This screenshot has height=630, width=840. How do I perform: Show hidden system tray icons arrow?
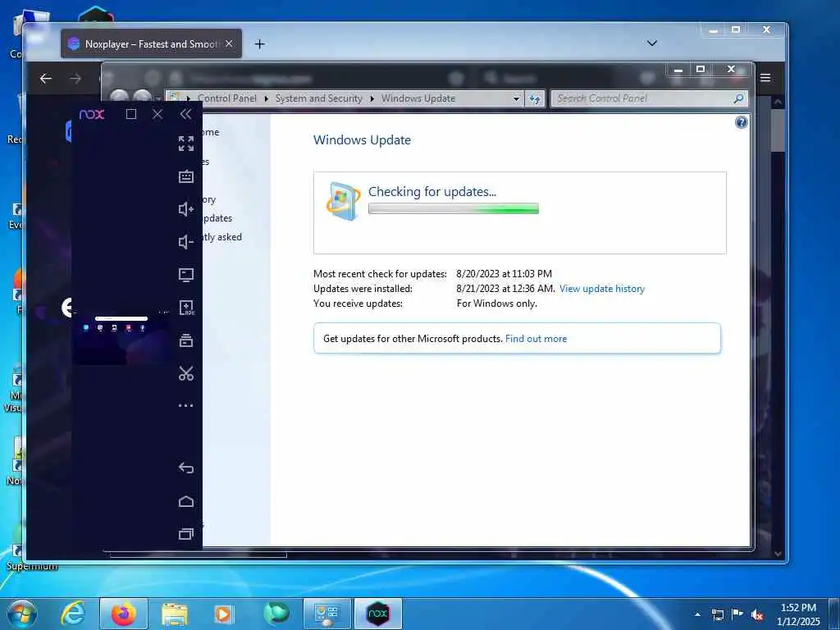coord(697,614)
